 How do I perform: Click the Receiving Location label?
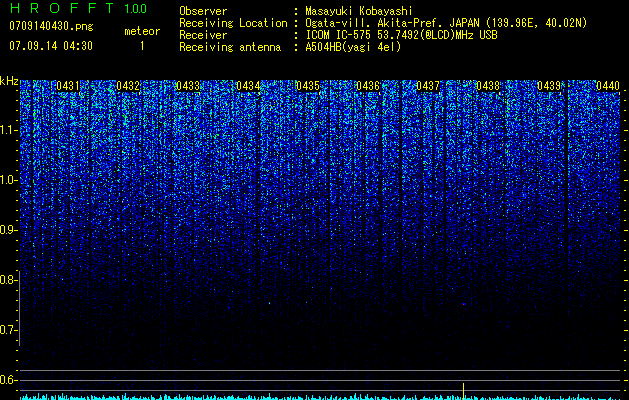[233, 23]
